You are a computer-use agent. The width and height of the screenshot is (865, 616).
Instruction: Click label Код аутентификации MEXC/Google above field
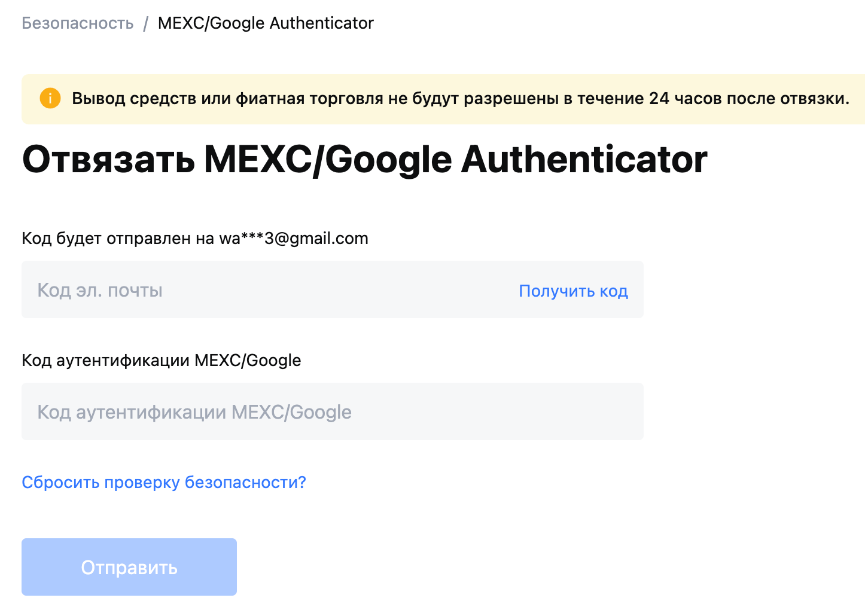click(x=162, y=361)
